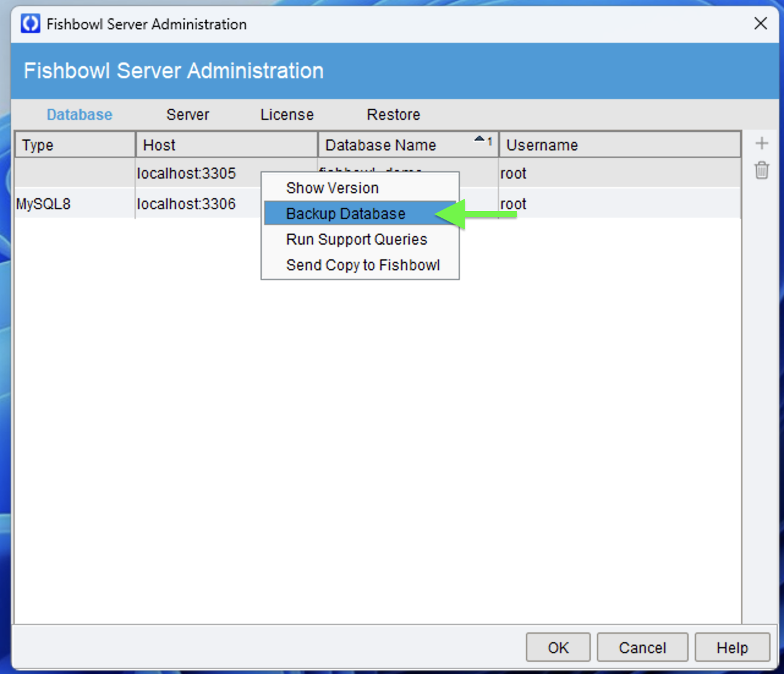Open the License tab
The width and height of the screenshot is (784, 674).
286,114
